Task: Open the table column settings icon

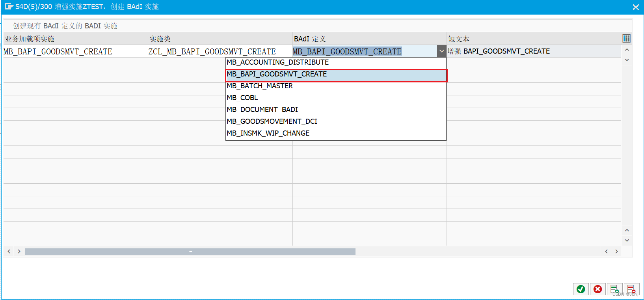Action: [626, 38]
